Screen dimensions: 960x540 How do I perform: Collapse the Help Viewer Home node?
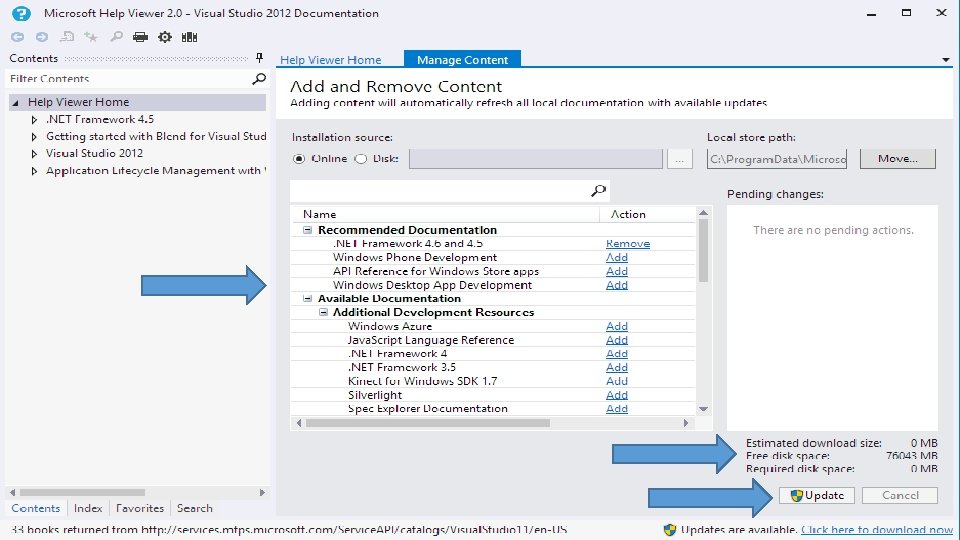pyautogui.click(x=15, y=102)
